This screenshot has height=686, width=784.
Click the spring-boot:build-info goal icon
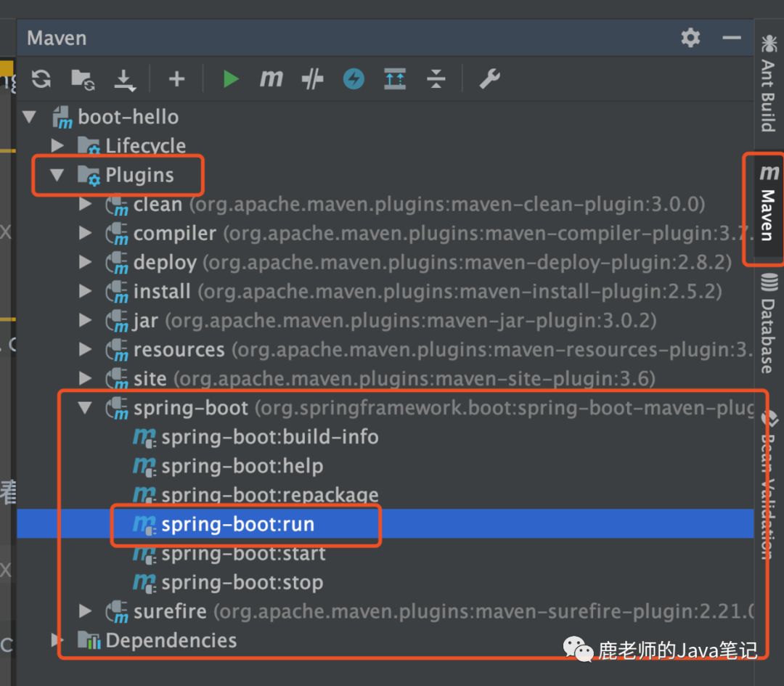coord(144,438)
